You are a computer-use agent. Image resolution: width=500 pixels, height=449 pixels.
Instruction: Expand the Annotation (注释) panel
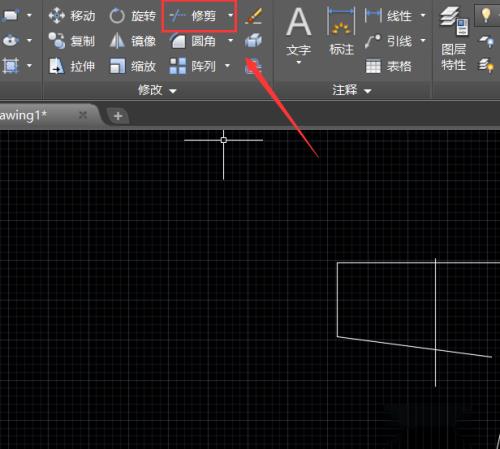point(352,90)
